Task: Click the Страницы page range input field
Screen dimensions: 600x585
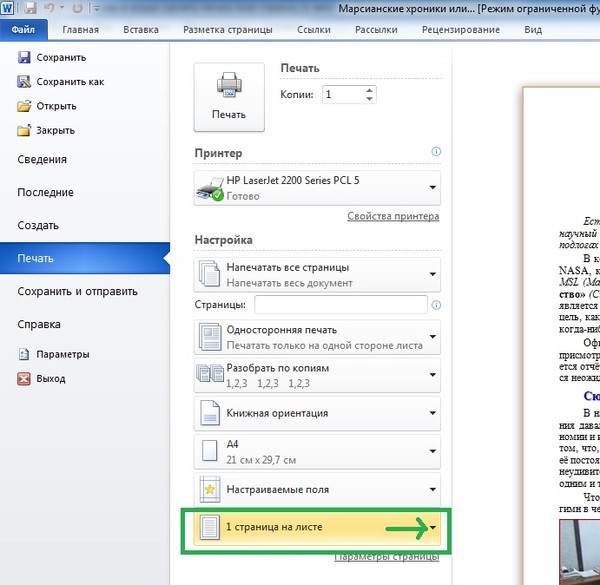Action: pyautogui.click(x=341, y=305)
